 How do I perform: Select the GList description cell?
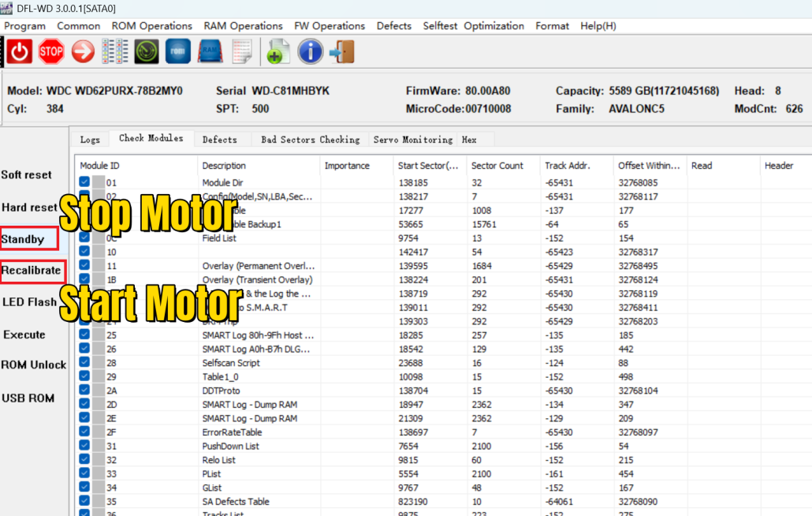coord(212,488)
